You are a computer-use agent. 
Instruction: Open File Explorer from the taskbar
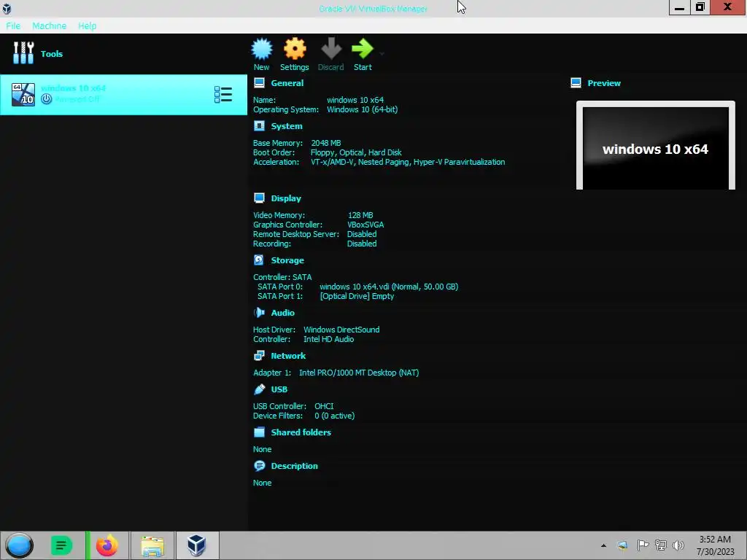(152, 545)
